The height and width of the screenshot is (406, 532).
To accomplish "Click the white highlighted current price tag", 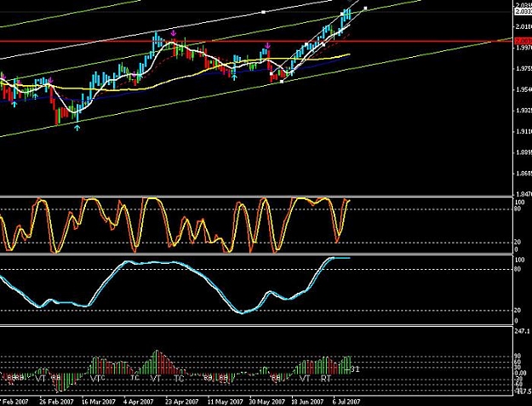I will tap(523, 12).
